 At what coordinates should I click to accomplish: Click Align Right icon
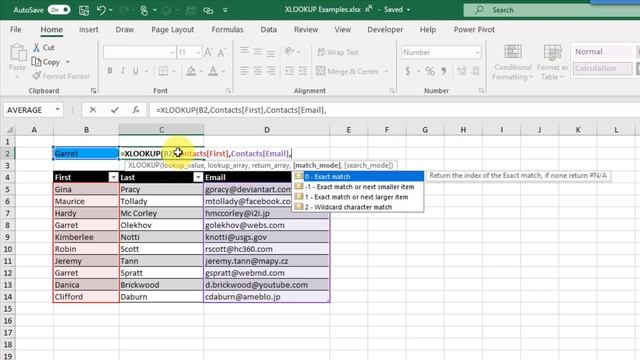[x=271, y=71]
